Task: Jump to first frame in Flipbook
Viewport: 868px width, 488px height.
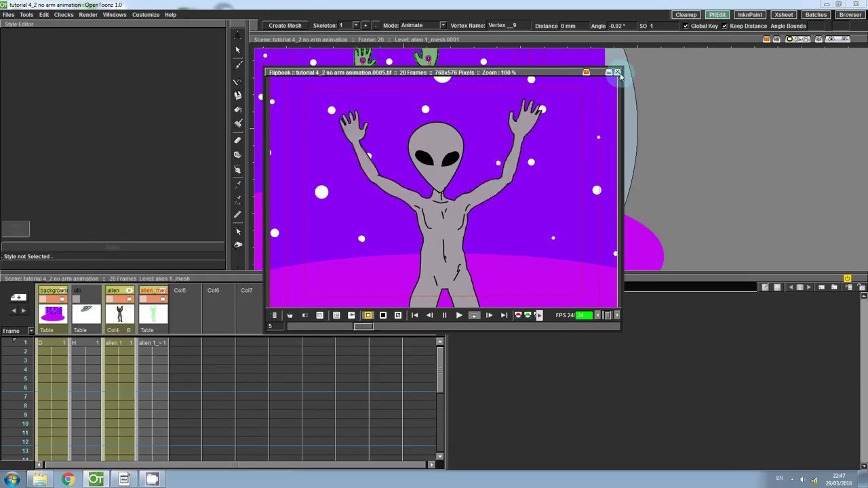Action: [414, 315]
